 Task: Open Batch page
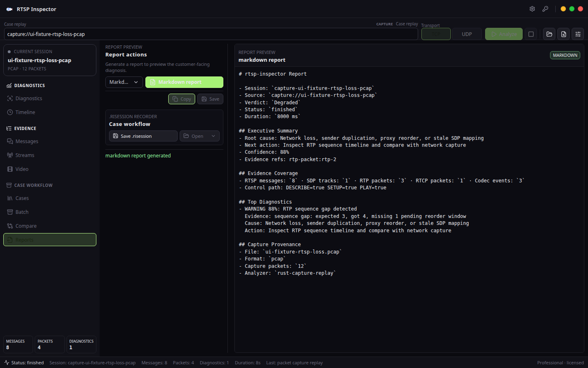pyautogui.click(x=50, y=212)
